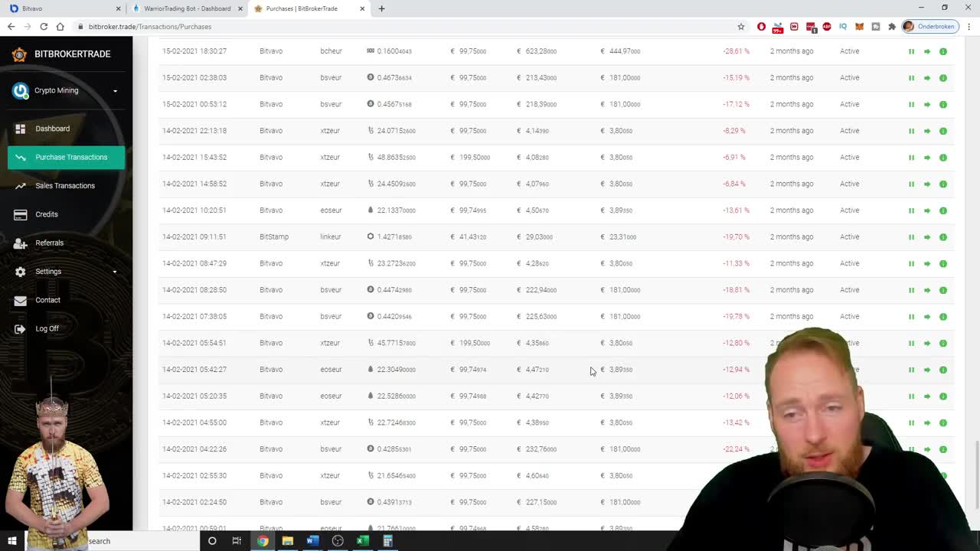Toggle status circle for linkeur 09:11:51 row
The height and width of the screenshot is (551, 980).
pyautogui.click(x=943, y=237)
